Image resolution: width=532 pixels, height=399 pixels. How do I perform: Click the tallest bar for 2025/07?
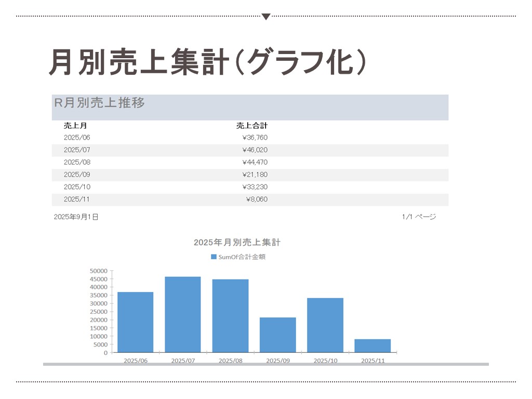pyautogui.click(x=183, y=314)
